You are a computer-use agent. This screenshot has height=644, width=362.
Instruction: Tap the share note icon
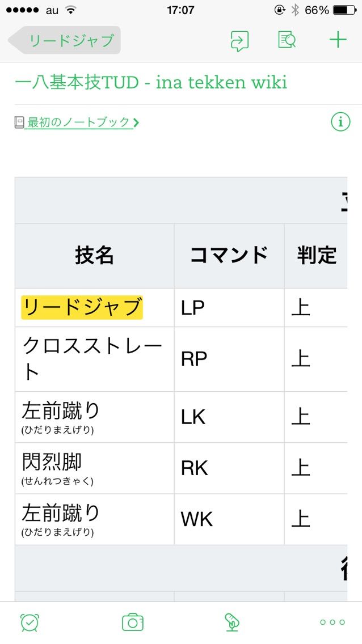point(239,41)
